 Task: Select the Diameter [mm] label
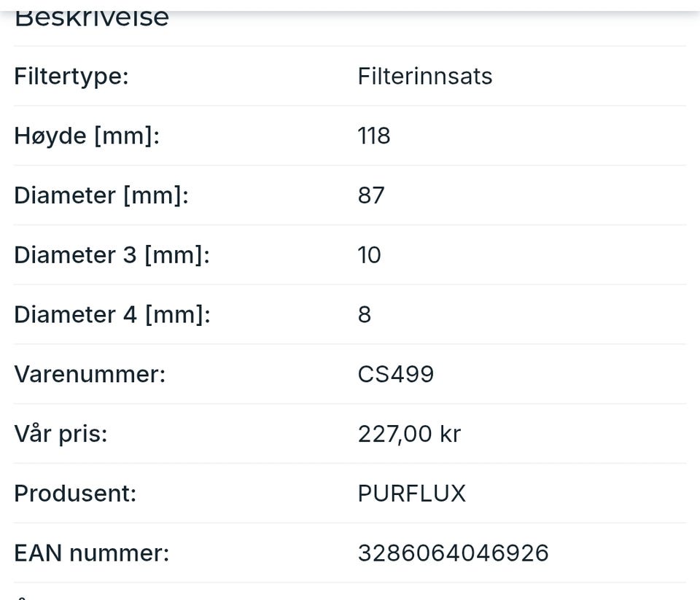pos(101,195)
